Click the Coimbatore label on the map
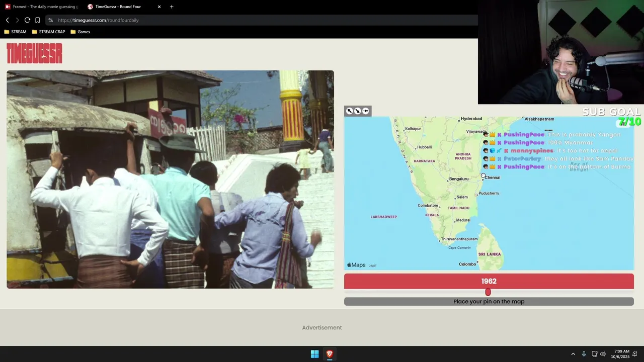 (x=429, y=206)
